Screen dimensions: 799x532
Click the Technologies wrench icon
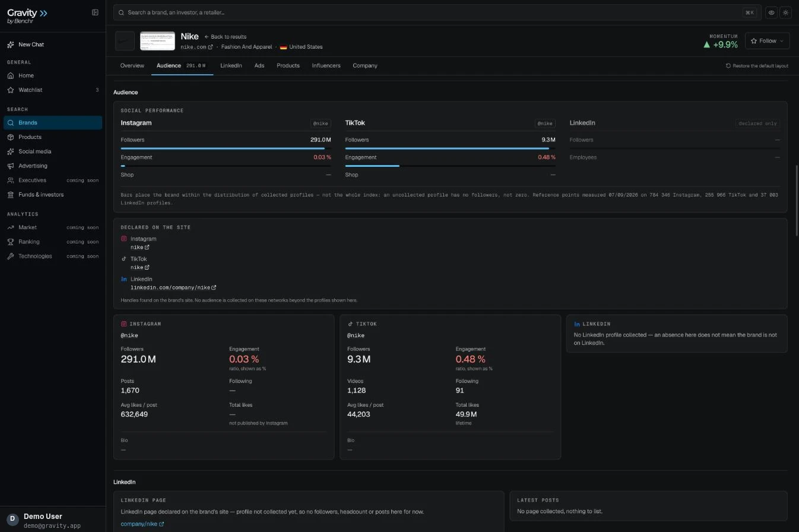pyautogui.click(x=11, y=256)
